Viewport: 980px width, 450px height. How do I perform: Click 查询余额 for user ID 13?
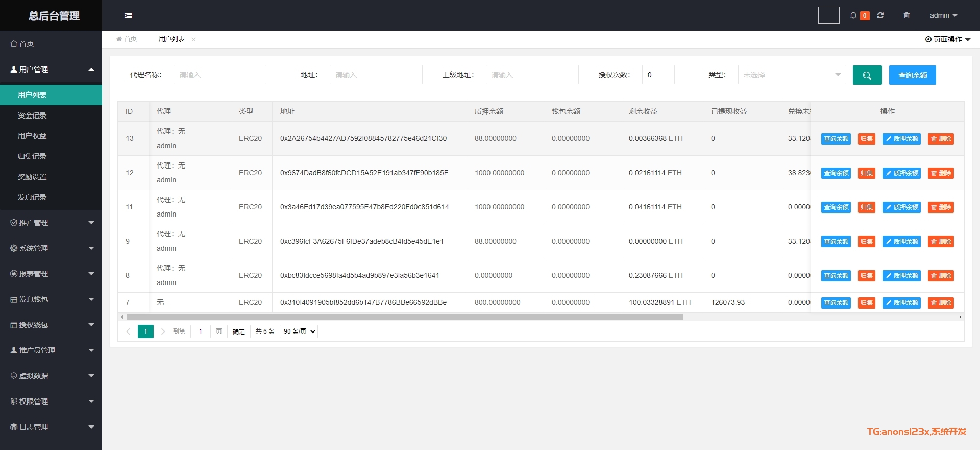coord(836,139)
